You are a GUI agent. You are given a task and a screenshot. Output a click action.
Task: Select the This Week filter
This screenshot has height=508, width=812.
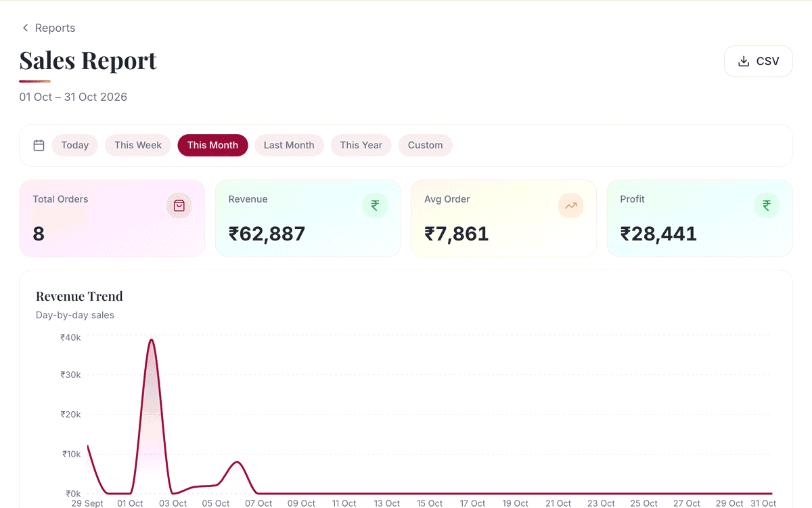138,145
